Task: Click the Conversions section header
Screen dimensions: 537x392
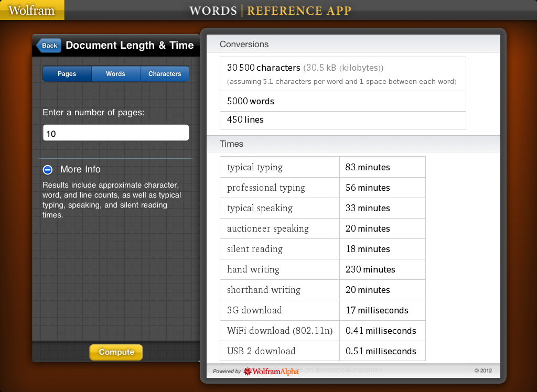Action: point(244,45)
